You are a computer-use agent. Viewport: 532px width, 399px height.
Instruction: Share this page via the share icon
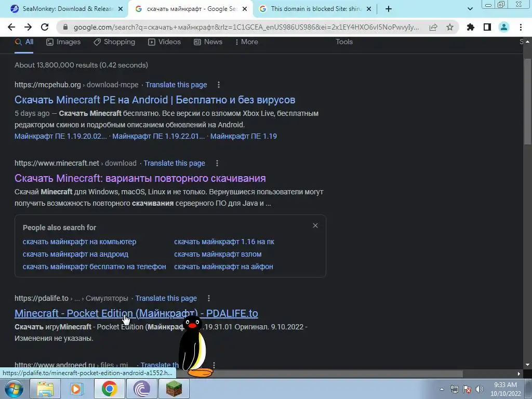433,27
